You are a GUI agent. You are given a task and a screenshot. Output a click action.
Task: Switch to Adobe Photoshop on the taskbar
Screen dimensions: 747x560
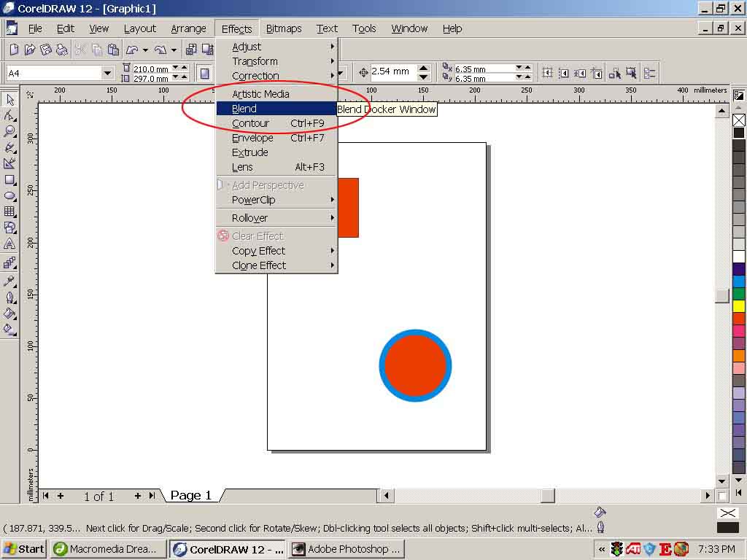(346, 549)
